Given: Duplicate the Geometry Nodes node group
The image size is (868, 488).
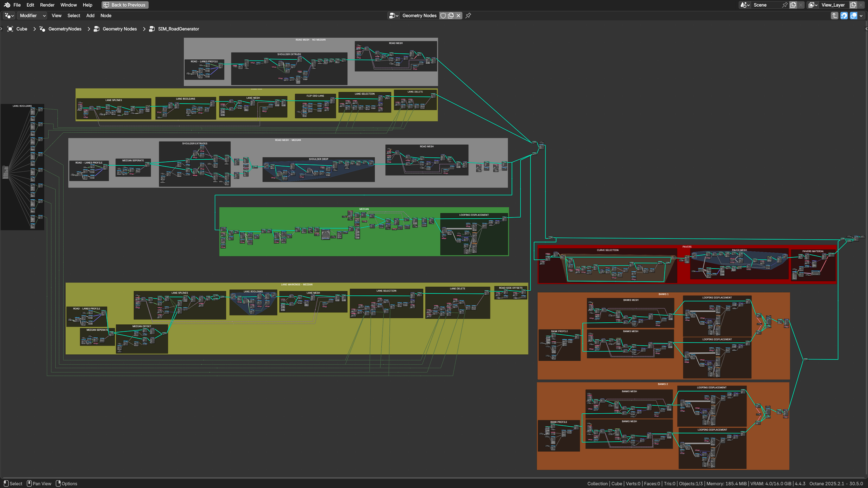Looking at the screenshot, I should click(451, 16).
